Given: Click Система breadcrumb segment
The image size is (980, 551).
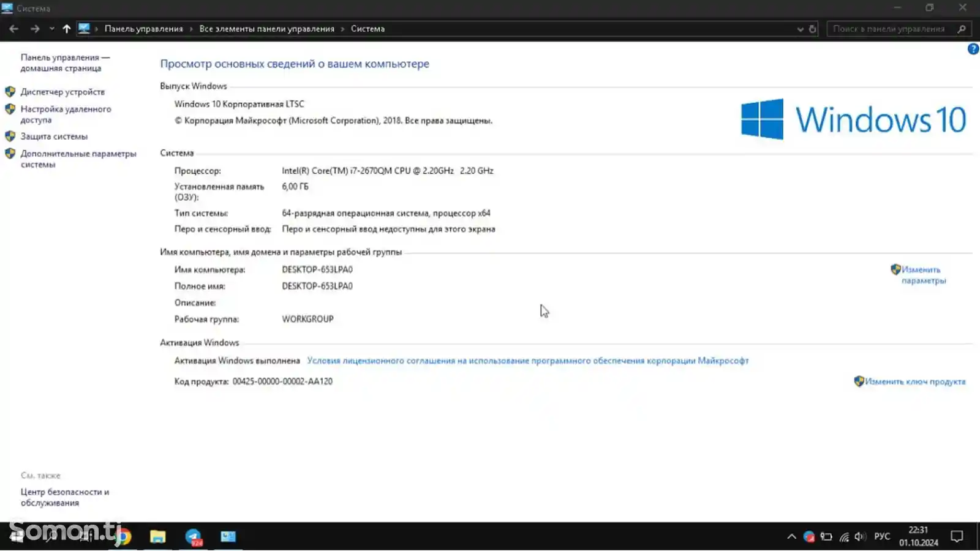Looking at the screenshot, I should pyautogui.click(x=367, y=29).
